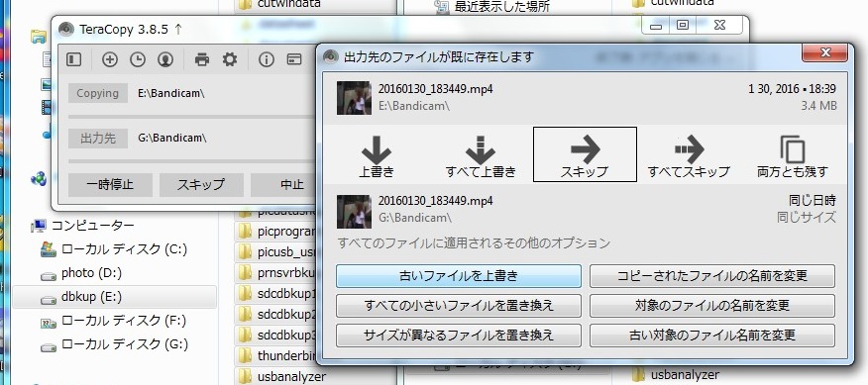The width and height of the screenshot is (868, 385).
Task: Click the info icon in TeraCopy toolbar
Action: (267, 59)
